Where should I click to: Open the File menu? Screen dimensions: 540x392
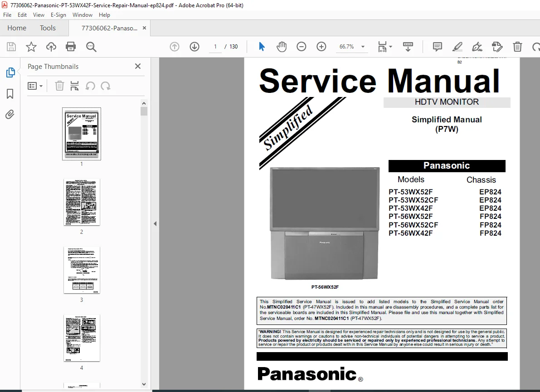(7, 15)
